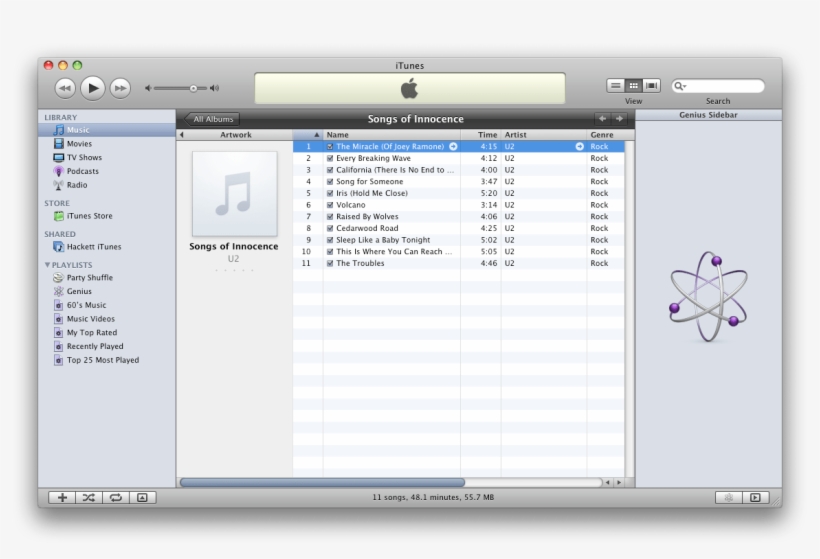Adjust the volume slider knob
This screenshot has height=559, width=820.
pos(193,88)
